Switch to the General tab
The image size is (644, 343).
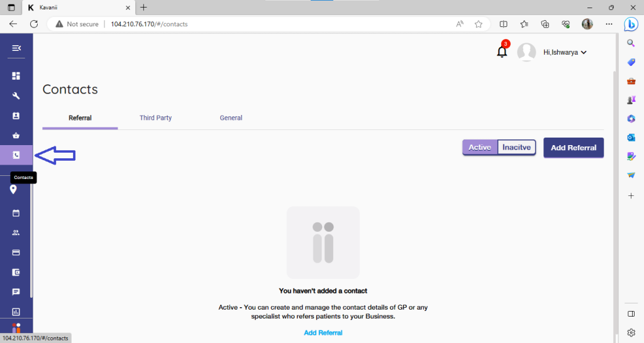231,118
